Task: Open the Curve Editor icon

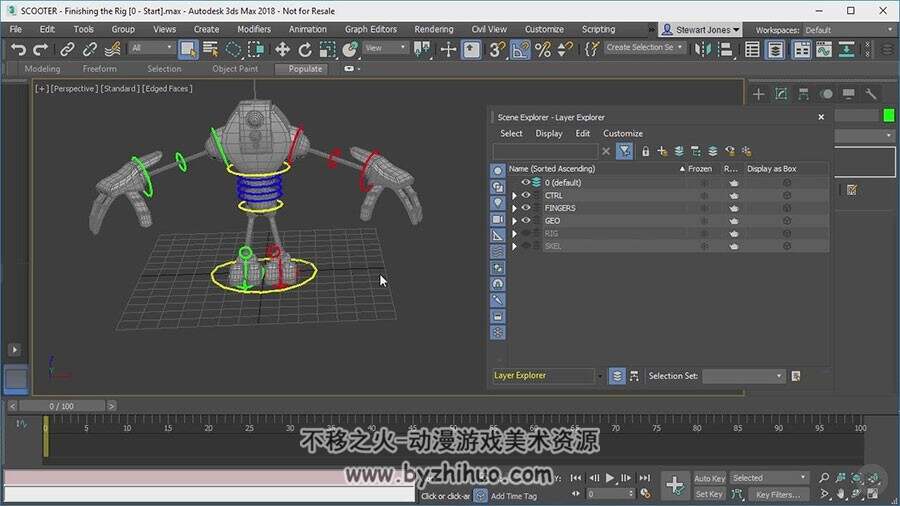Action: (x=824, y=49)
